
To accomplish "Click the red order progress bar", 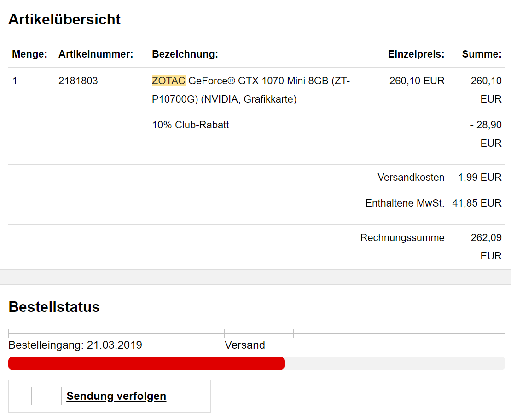I will (x=146, y=363).
